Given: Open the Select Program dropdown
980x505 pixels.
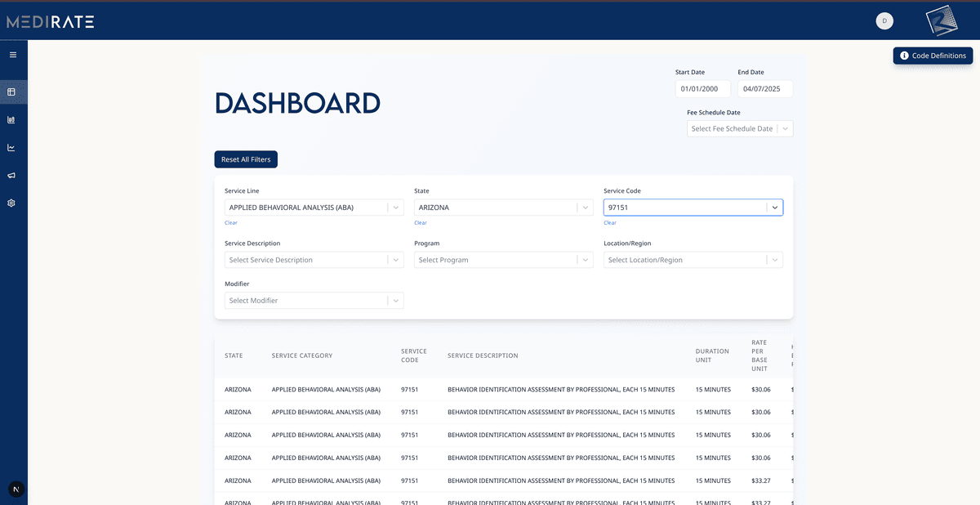Looking at the screenshot, I should 504,260.
